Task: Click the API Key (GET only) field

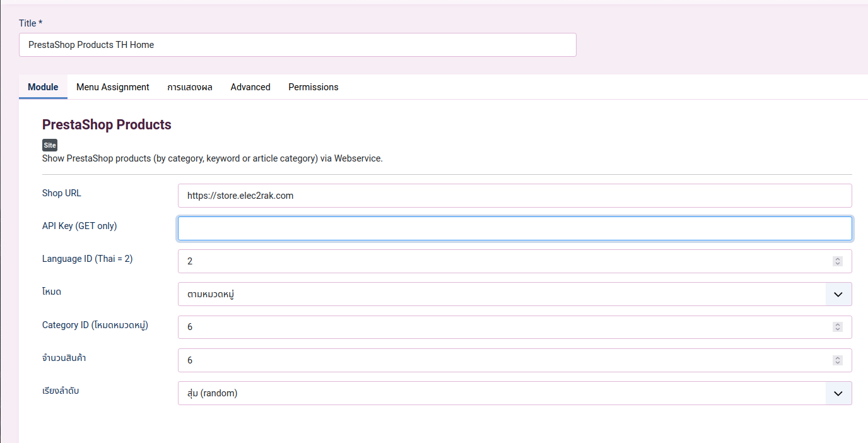Action: (x=515, y=228)
